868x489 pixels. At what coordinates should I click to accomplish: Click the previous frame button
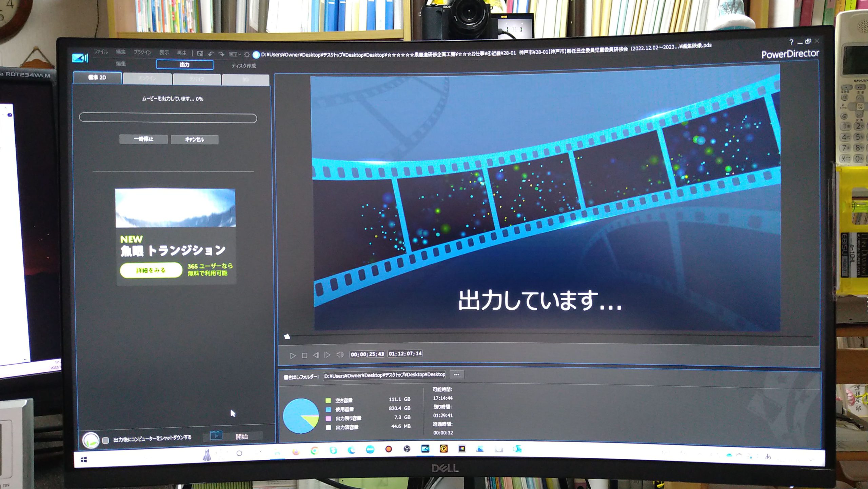tap(316, 355)
